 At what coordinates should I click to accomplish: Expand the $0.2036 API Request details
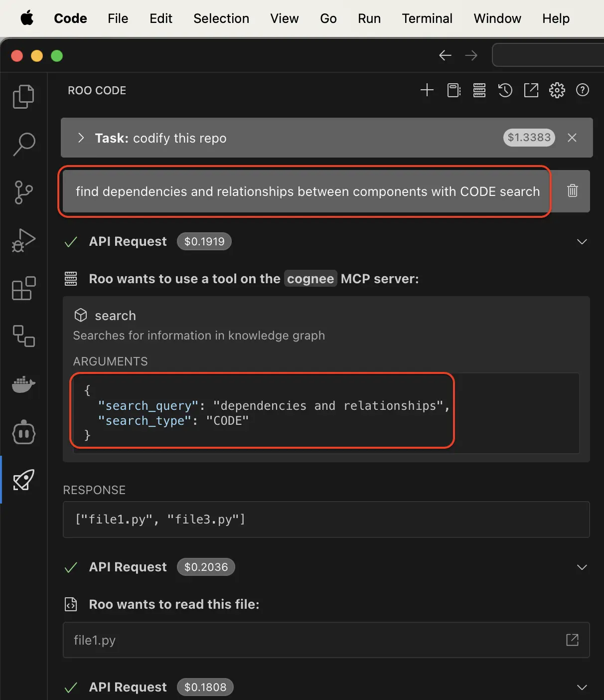(582, 567)
